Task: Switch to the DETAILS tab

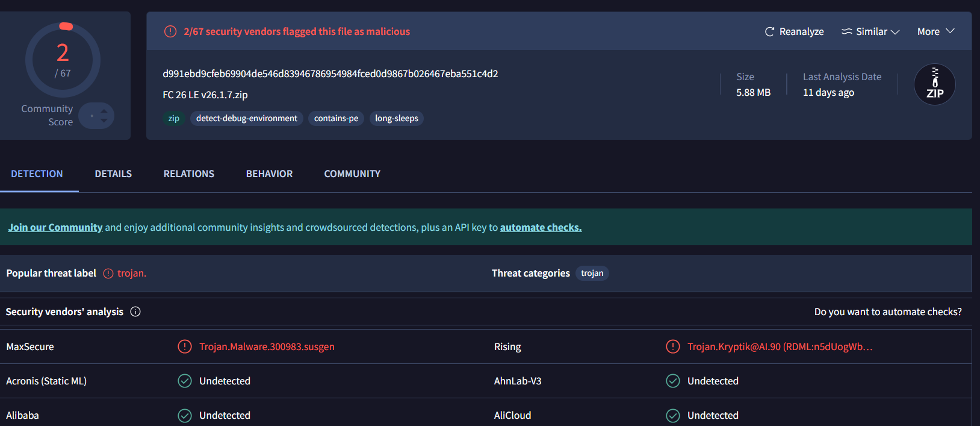Action: pyautogui.click(x=113, y=174)
